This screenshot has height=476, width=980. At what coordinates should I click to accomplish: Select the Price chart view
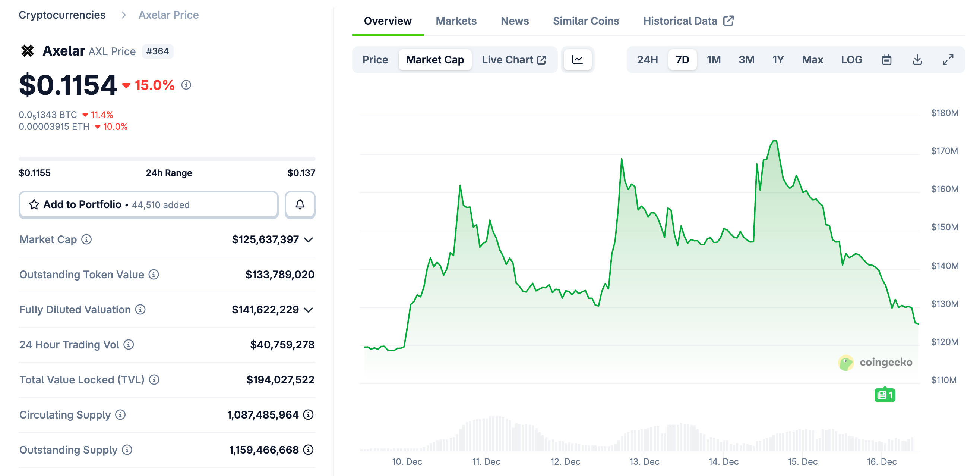[x=375, y=59]
